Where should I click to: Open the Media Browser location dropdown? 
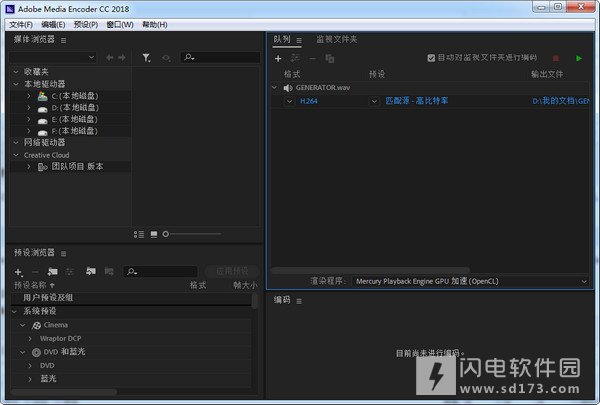point(53,57)
